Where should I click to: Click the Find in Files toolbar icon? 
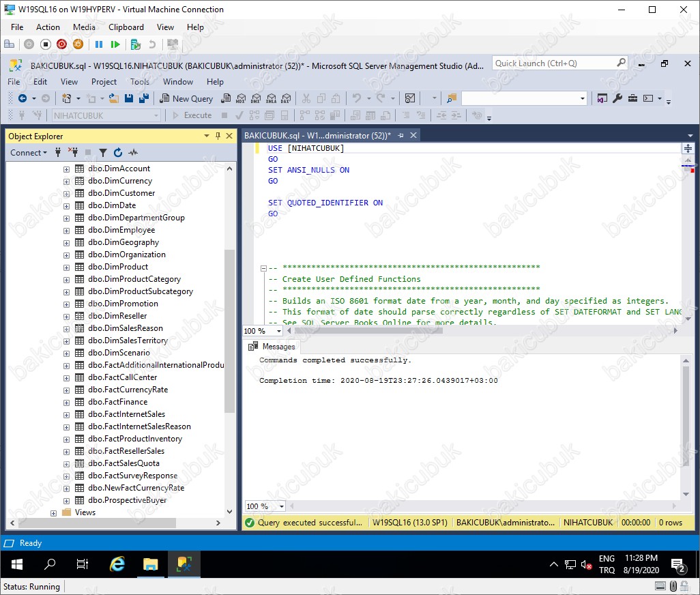(x=452, y=98)
